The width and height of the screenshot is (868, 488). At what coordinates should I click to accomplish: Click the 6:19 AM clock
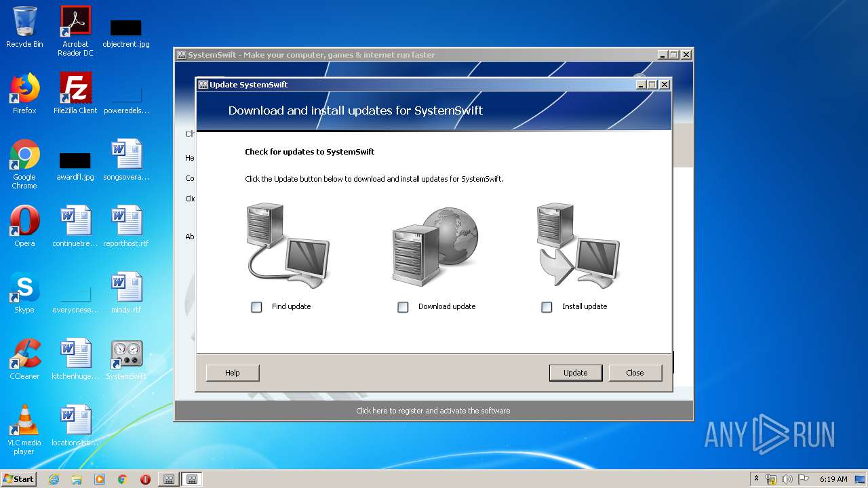(833, 479)
